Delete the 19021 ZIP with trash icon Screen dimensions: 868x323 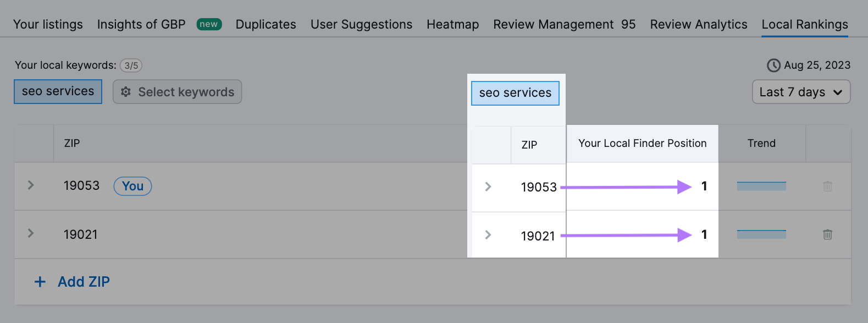click(x=827, y=234)
